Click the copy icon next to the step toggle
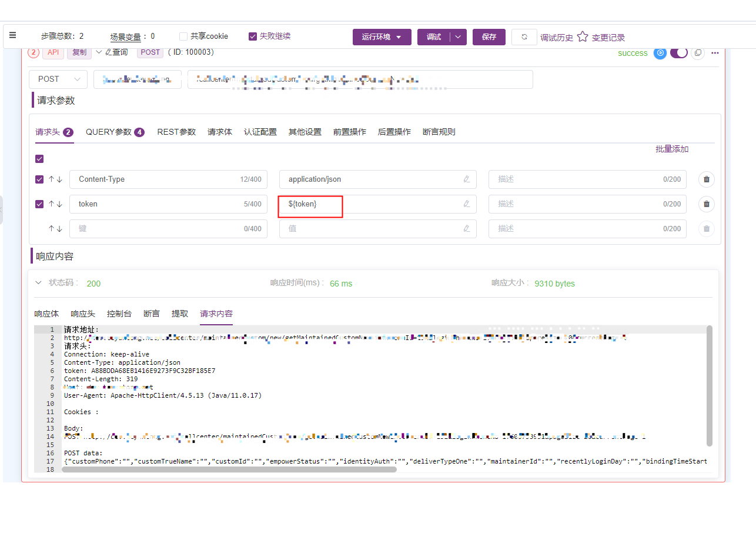This screenshot has height=533, width=756. click(698, 53)
